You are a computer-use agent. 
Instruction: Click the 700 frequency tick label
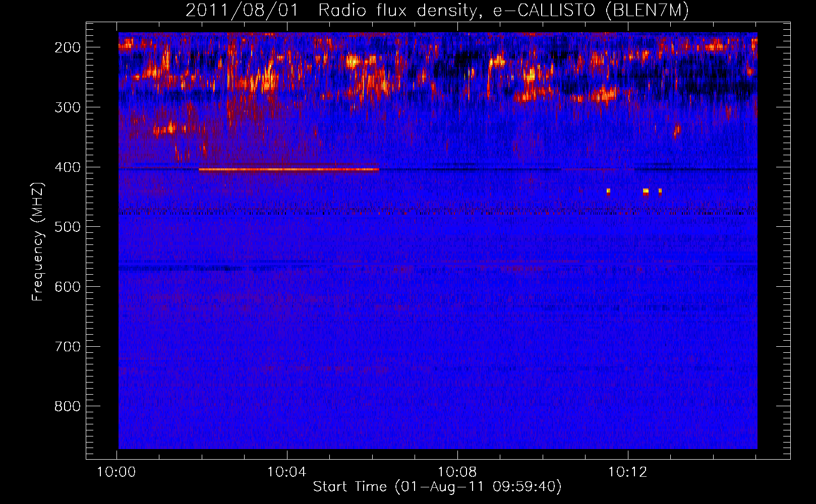(x=68, y=347)
